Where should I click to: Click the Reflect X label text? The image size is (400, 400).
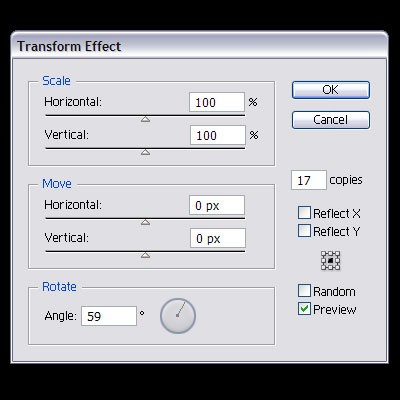pyautogui.click(x=337, y=213)
